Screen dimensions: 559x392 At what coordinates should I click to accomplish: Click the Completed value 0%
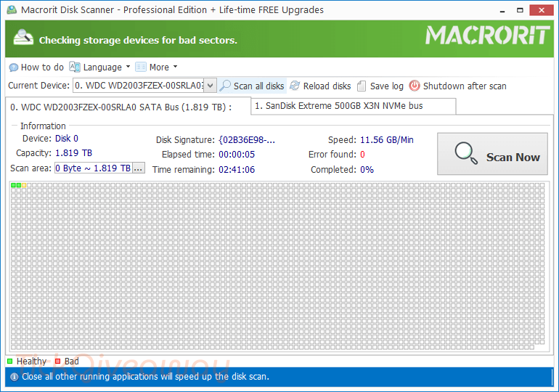pyautogui.click(x=367, y=170)
